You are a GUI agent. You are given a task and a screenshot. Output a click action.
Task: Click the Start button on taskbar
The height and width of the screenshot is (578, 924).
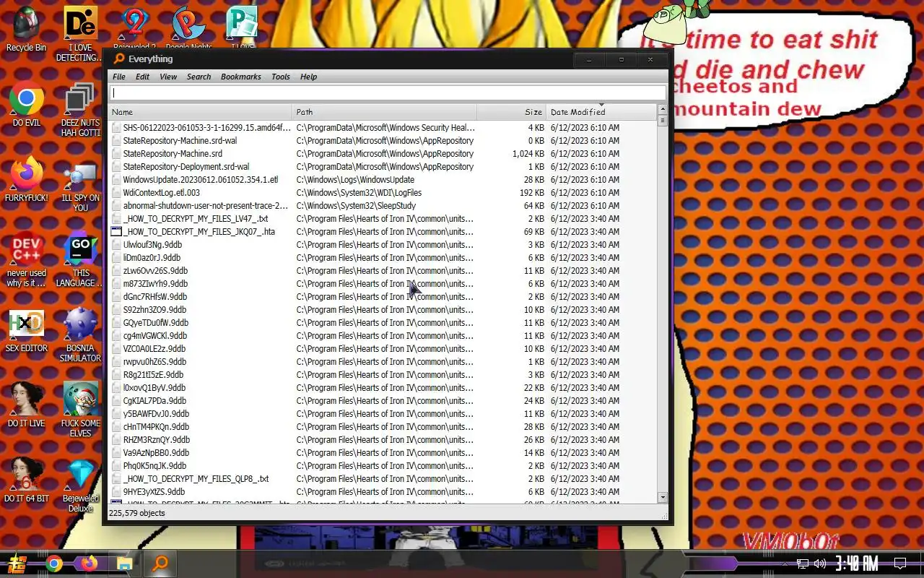click(x=17, y=564)
